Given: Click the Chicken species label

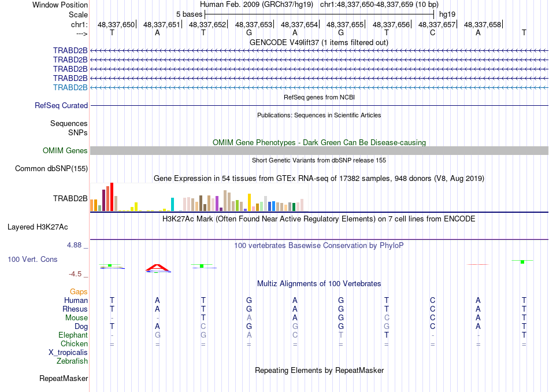Looking at the screenshot, I should pyautogui.click(x=74, y=344).
